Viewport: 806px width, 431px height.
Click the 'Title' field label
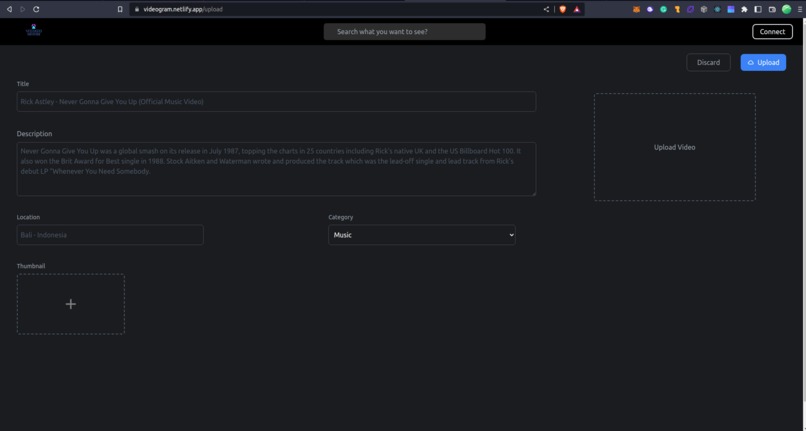tap(23, 84)
